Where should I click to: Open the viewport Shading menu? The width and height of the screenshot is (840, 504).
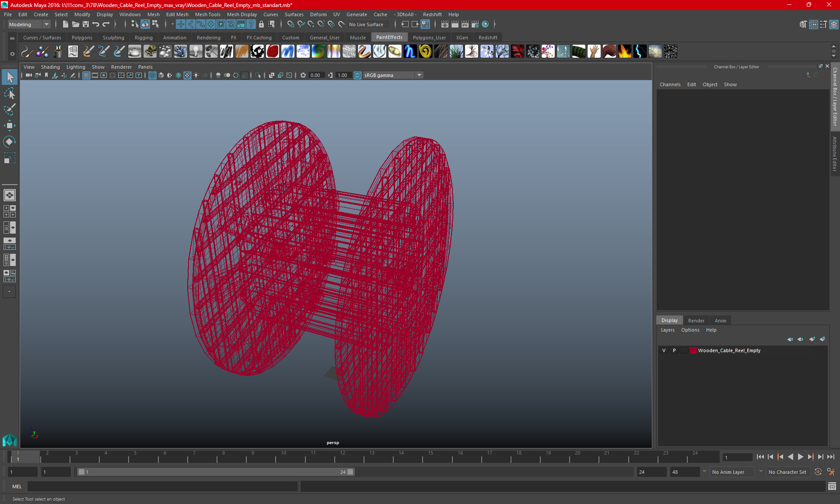pos(50,67)
